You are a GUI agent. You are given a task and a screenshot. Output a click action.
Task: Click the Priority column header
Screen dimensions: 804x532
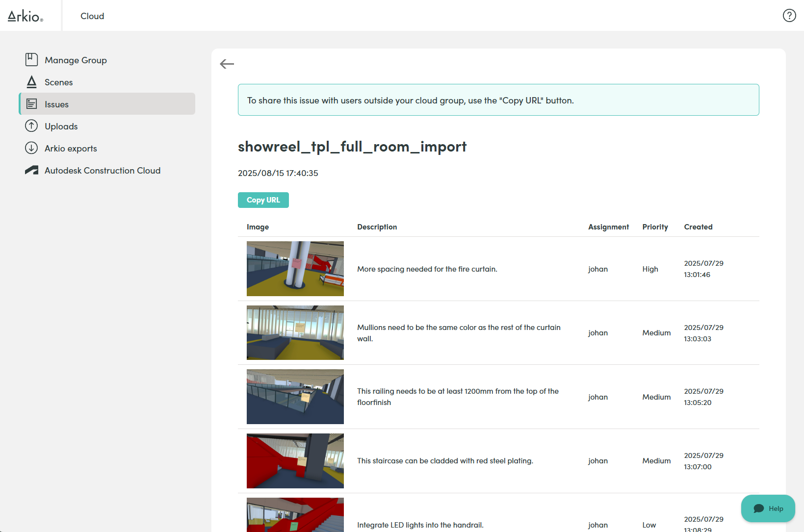click(655, 227)
